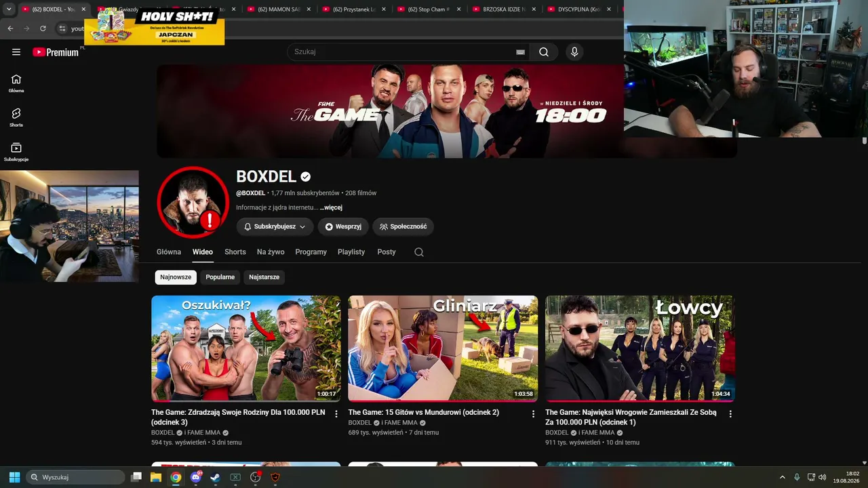Viewport: 868px width, 488px height.
Task: Go to the YouTube Premium home logo
Action: [x=56, y=52]
